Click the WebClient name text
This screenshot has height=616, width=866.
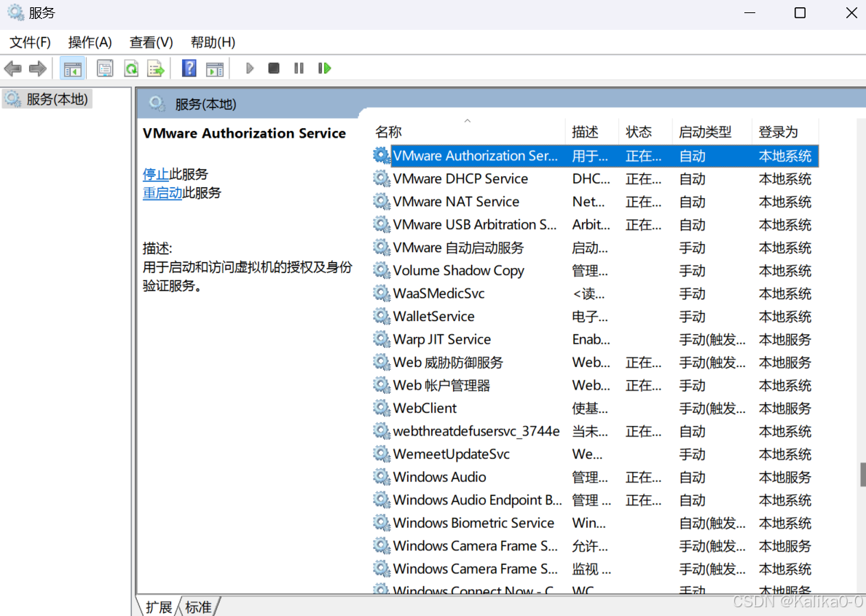point(425,408)
